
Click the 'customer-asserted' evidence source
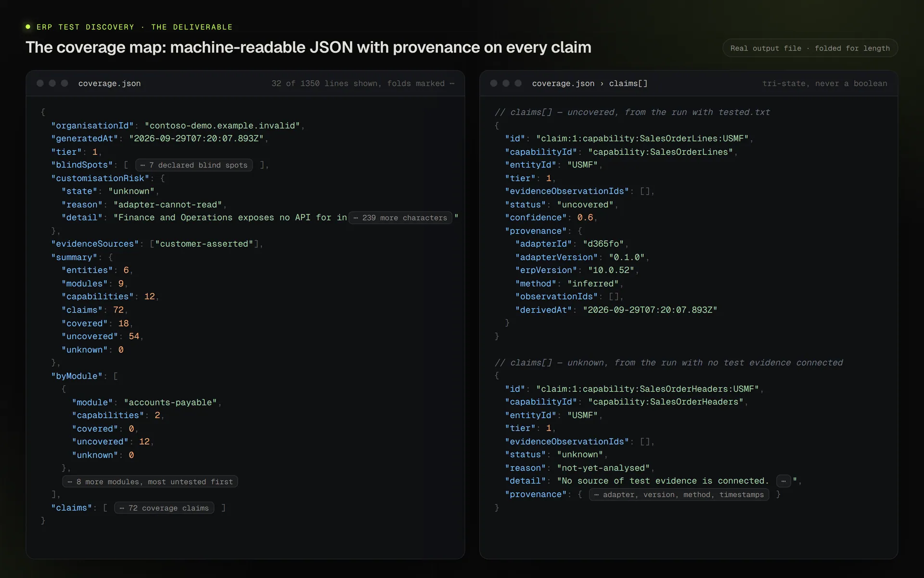click(204, 244)
